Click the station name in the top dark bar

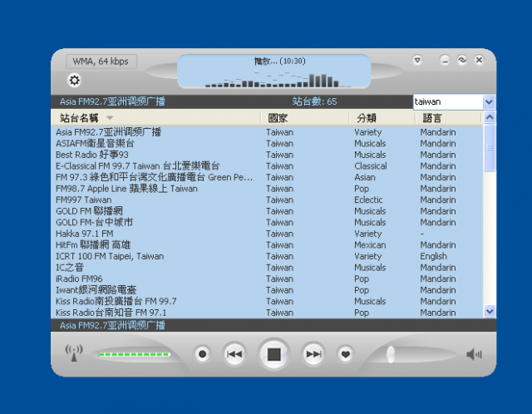tap(112, 101)
